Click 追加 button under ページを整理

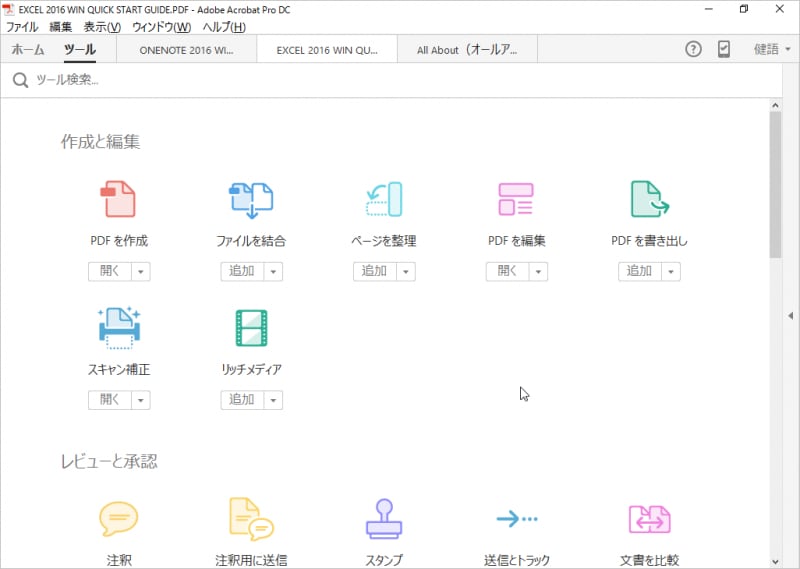pyautogui.click(x=375, y=271)
